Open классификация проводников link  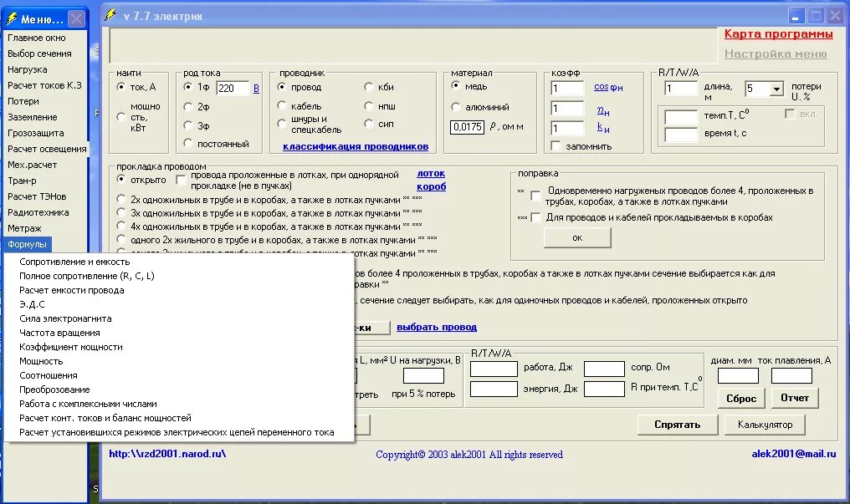356,147
